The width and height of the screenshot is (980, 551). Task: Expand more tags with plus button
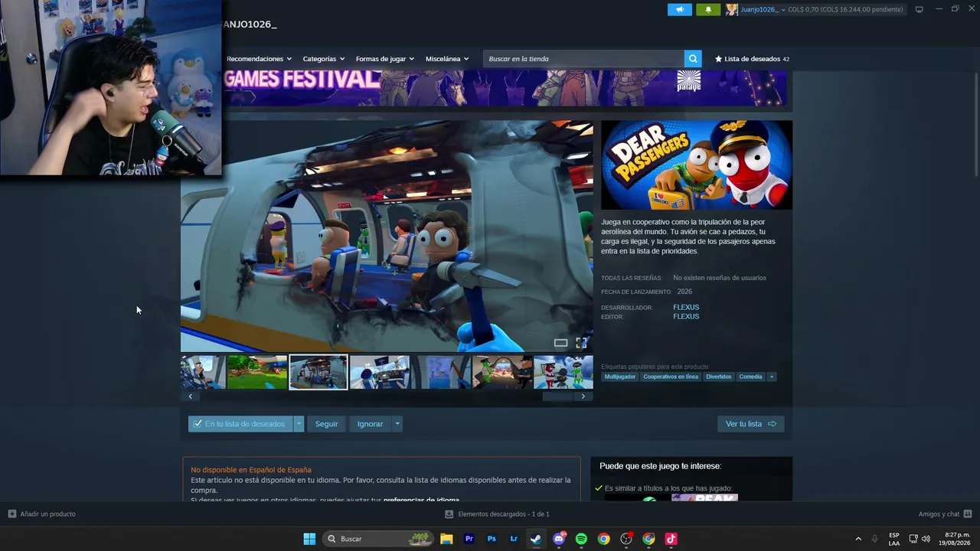click(772, 377)
